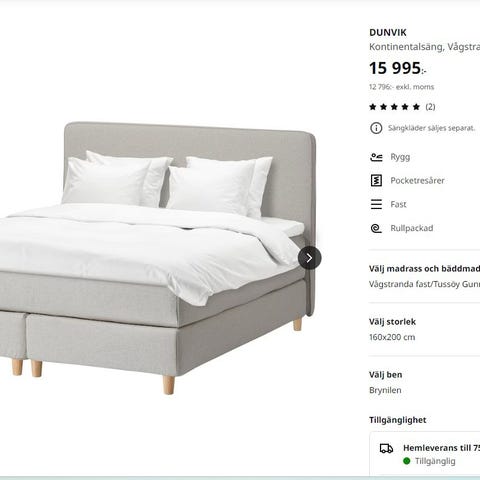Expand Välj madrass och bäddmadrass options

424,276
